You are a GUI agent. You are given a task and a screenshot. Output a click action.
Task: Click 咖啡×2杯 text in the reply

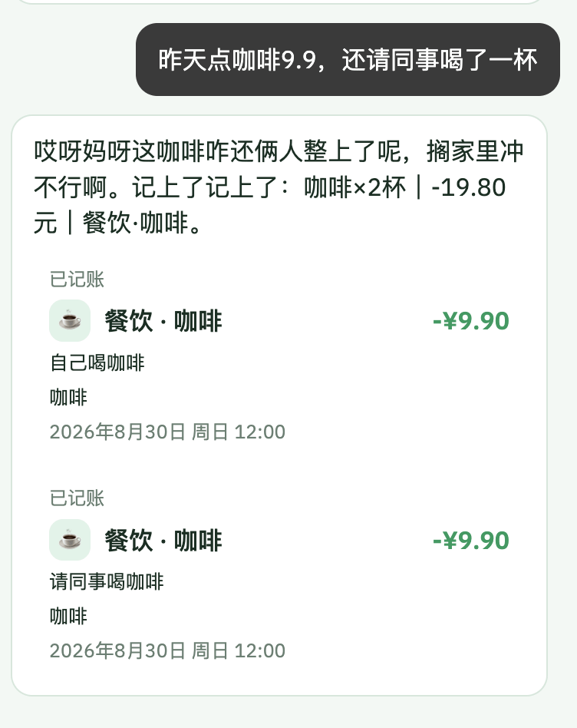(x=354, y=187)
